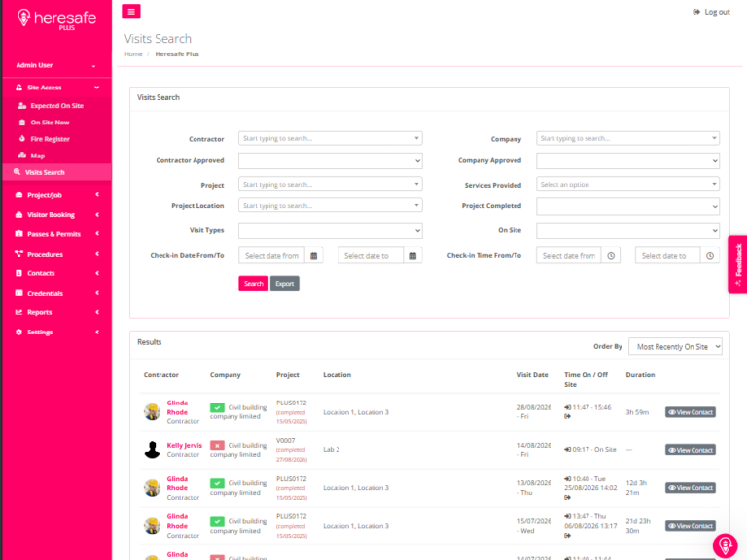The width and height of the screenshot is (747, 560).
Task: Expand the Visitor Booking sidebar section
Action: [x=56, y=215]
